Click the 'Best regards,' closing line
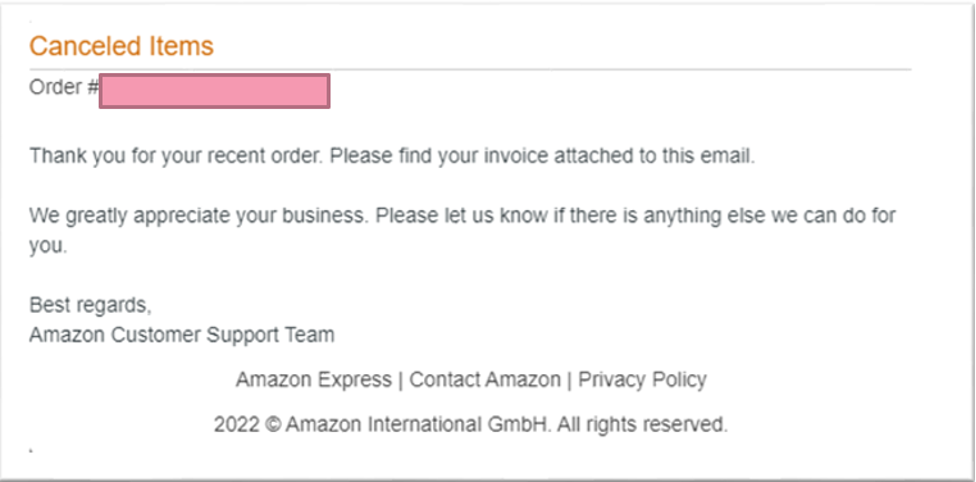The image size is (976, 482). pos(90,304)
